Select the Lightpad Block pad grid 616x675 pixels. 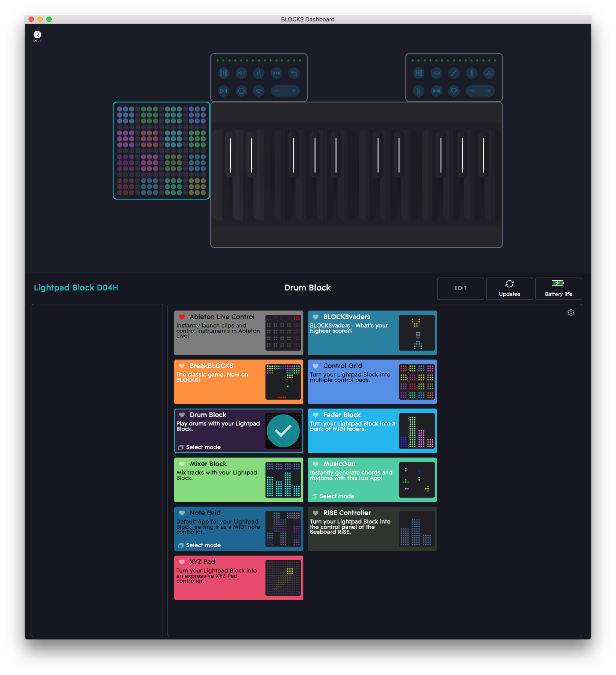coord(161,151)
